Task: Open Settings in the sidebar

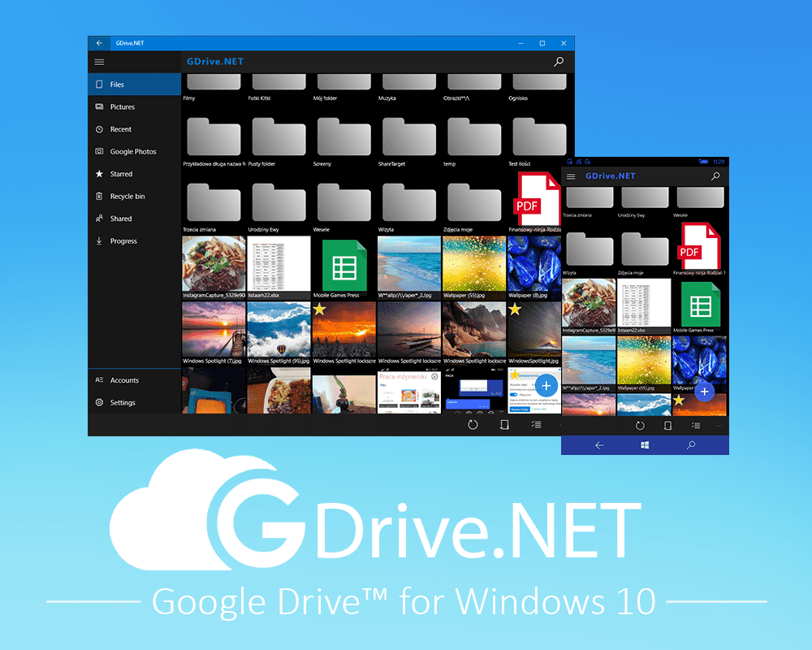Action: pos(123,403)
